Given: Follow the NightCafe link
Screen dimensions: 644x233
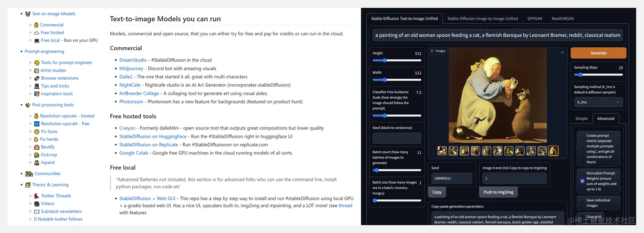Looking at the screenshot, I should (x=130, y=85).
